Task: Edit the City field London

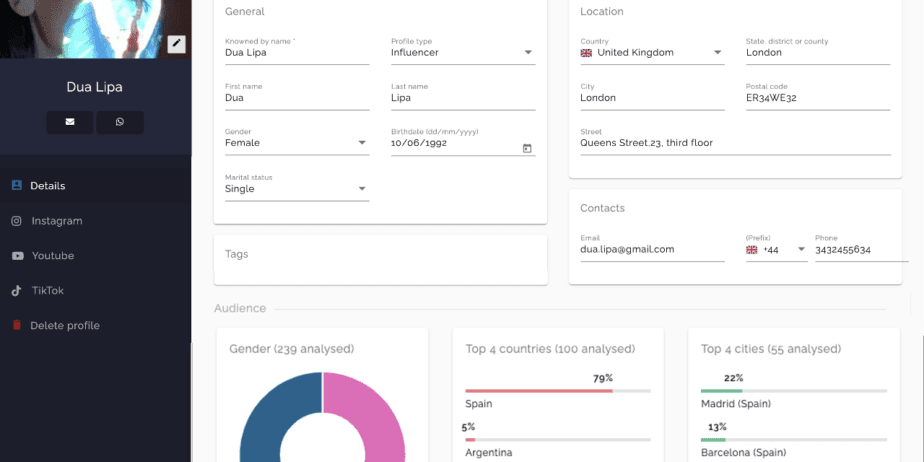Action: [x=652, y=96]
